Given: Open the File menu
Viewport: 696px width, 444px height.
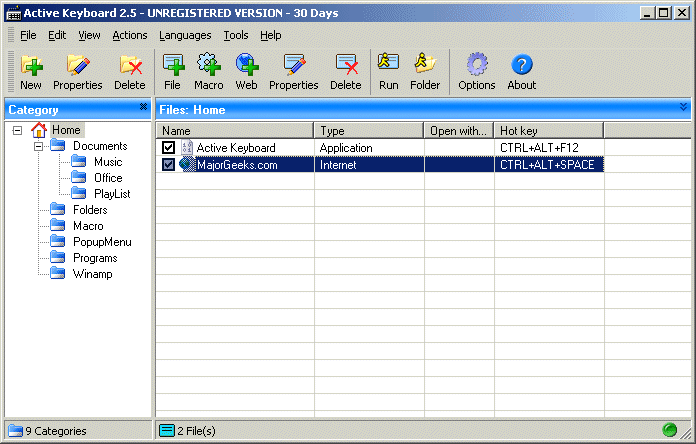Looking at the screenshot, I should [28, 35].
